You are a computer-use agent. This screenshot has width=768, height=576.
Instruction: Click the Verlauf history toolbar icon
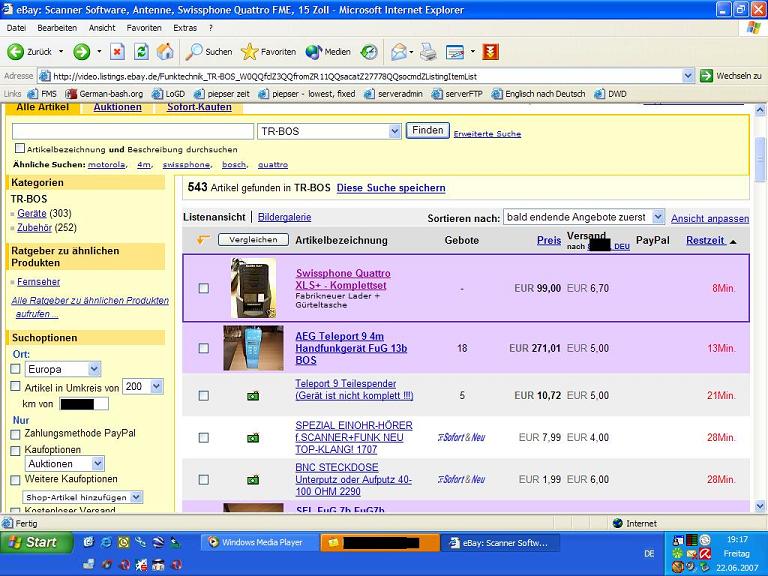click(x=369, y=52)
